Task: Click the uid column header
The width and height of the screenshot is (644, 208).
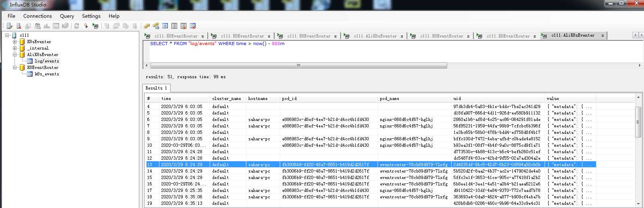Action: click(x=498, y=98)
